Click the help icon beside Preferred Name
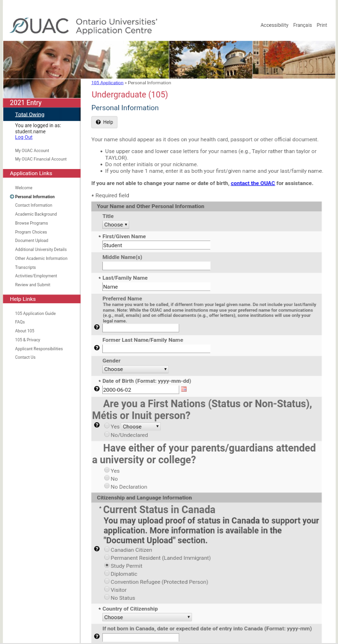 click(x=97, y=327)
